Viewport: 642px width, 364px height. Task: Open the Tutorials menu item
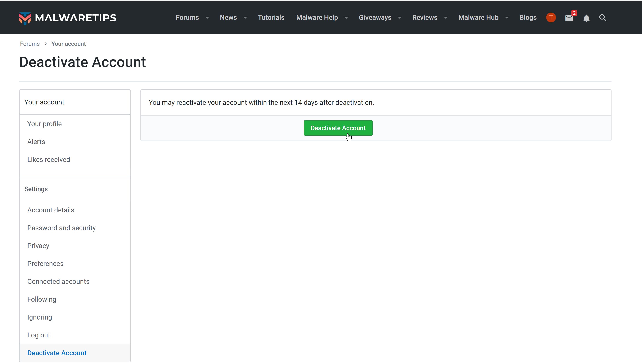pyautogui.click(x=271, y=17)
